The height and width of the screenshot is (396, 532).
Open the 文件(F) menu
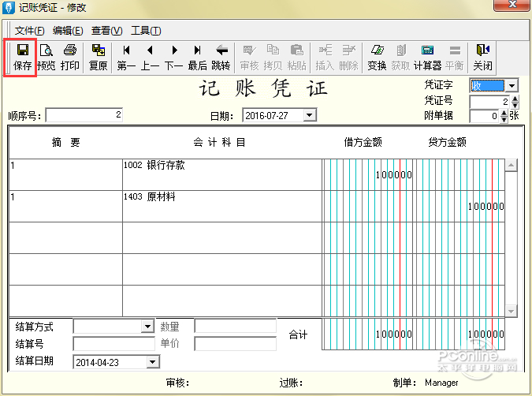(x=29, y=31)
